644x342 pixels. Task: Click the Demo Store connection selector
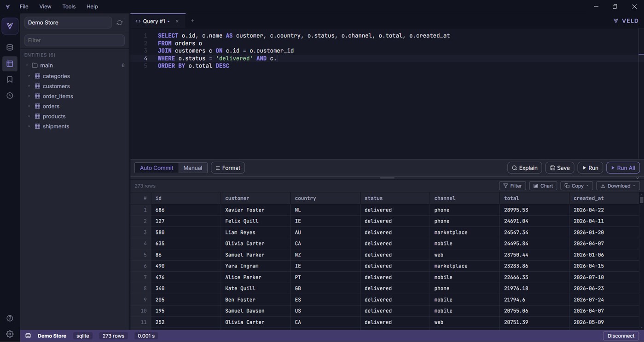(x=68, y=23)
